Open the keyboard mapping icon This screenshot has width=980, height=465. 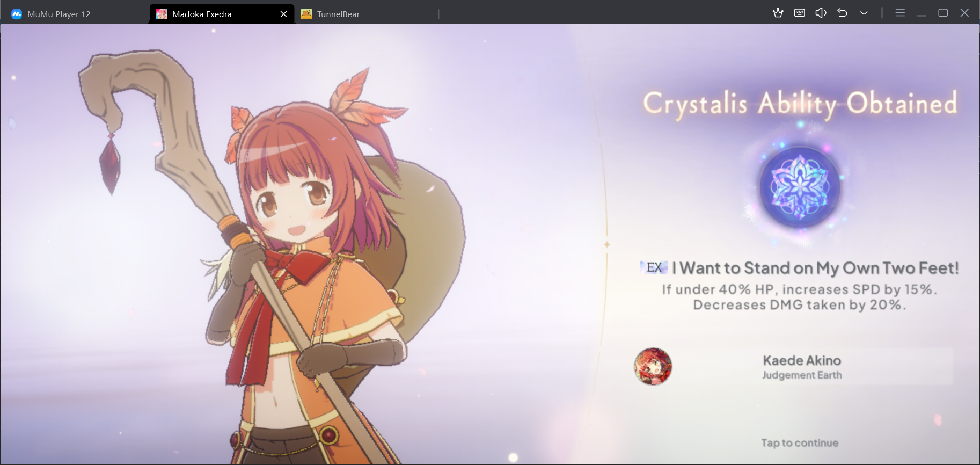click(799, 13)
